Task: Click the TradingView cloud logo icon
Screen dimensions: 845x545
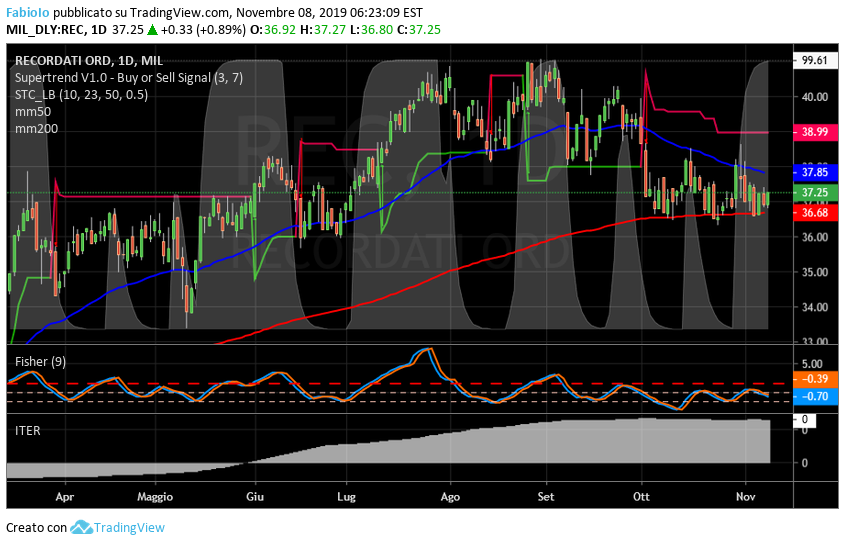Action: 81,527
